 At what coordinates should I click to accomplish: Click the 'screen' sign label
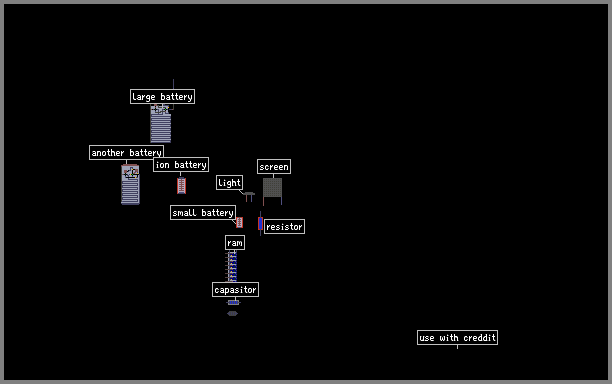click(274, 167)
